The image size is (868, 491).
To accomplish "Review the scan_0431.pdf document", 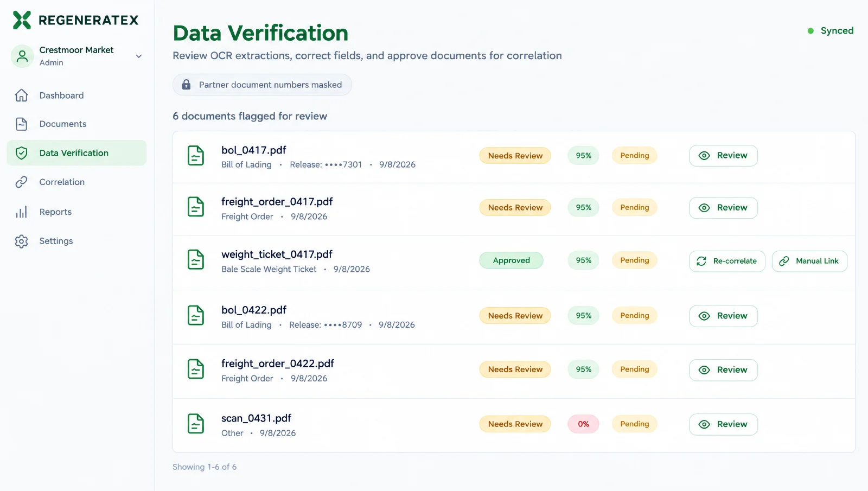I will tap(723, 424).
